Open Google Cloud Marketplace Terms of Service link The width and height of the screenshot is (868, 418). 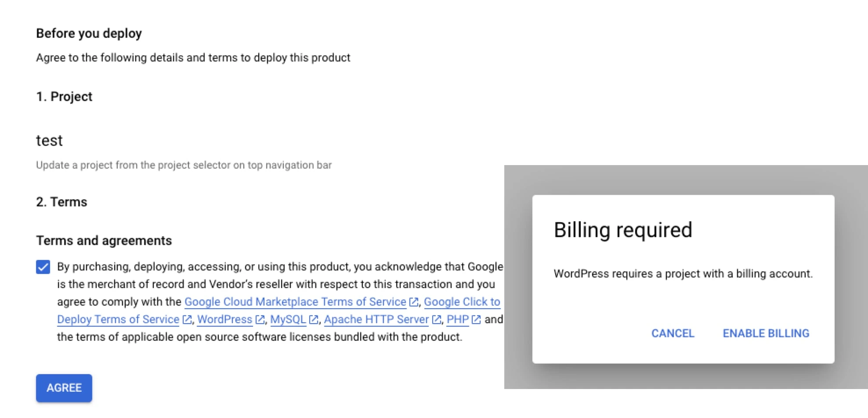click(295, 302)
